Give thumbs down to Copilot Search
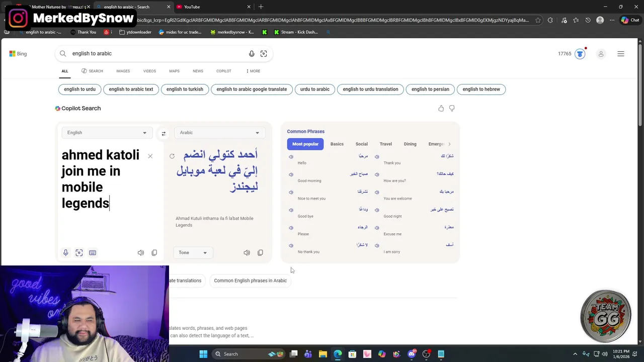Image resolution: width=644 pixels, height=362 pixels. 452,108
